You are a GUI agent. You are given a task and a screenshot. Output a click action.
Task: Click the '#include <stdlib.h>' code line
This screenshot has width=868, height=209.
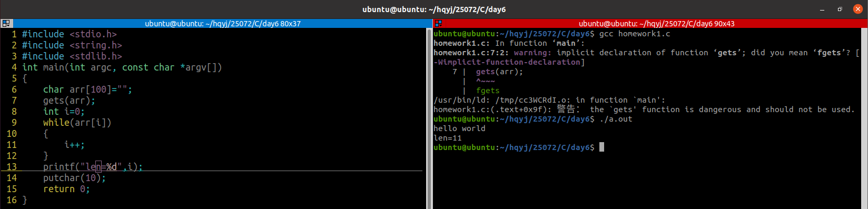72,56
